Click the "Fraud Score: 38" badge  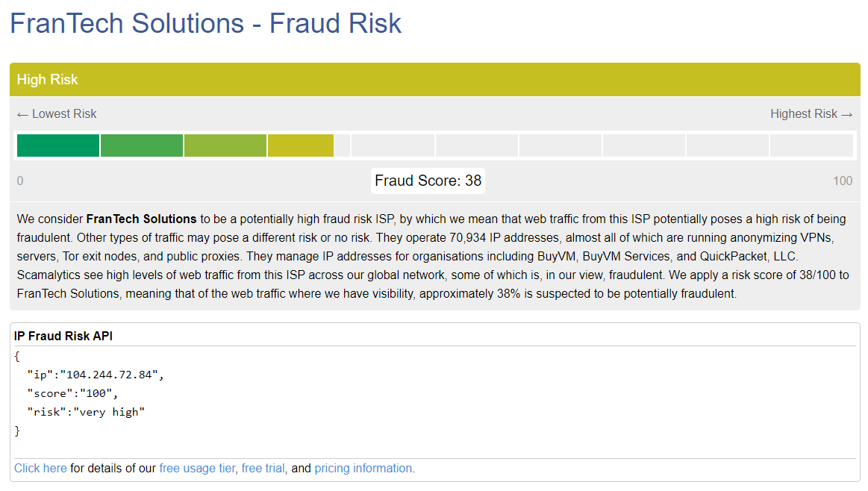pos(428,181)
